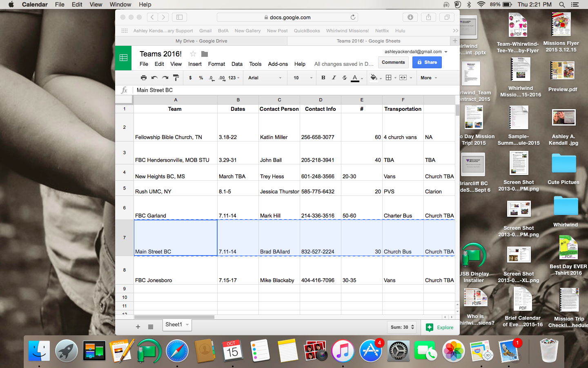588x368 pixels.
Task: Open the font size dropdown
Action: pyautogui.click(x=302, y=78)
